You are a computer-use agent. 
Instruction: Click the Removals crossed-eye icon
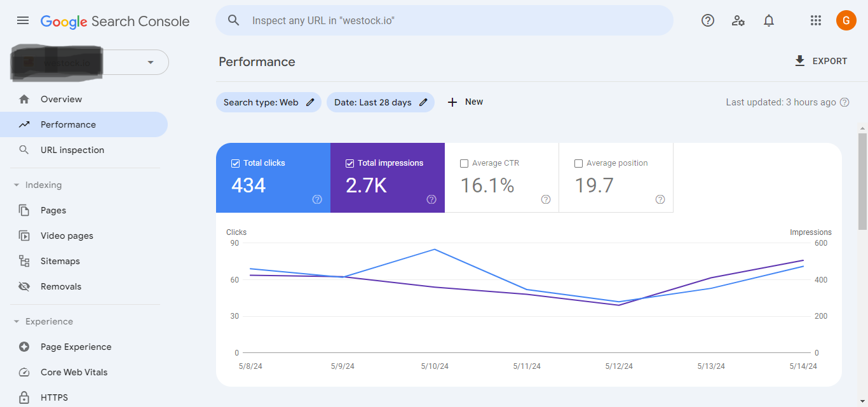[x=24, y=286]
